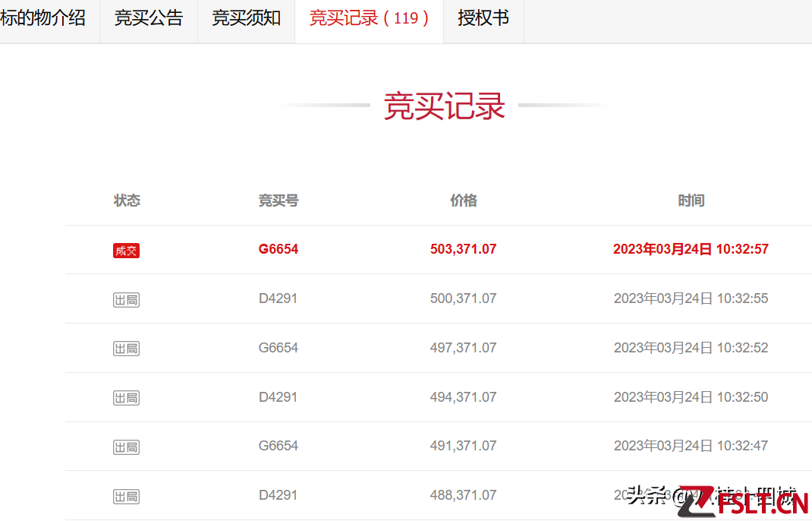Click the winning price 503,371.07

(x=463, y=249)
